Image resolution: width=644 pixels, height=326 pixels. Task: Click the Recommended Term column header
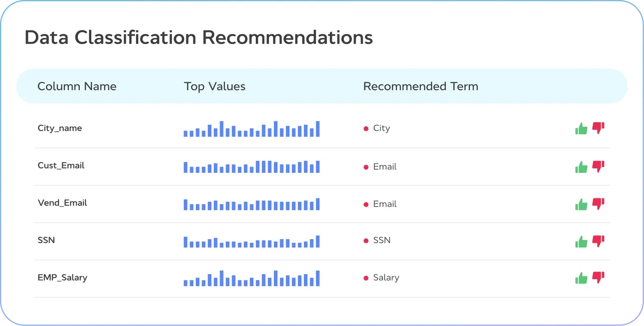[421, 86]
